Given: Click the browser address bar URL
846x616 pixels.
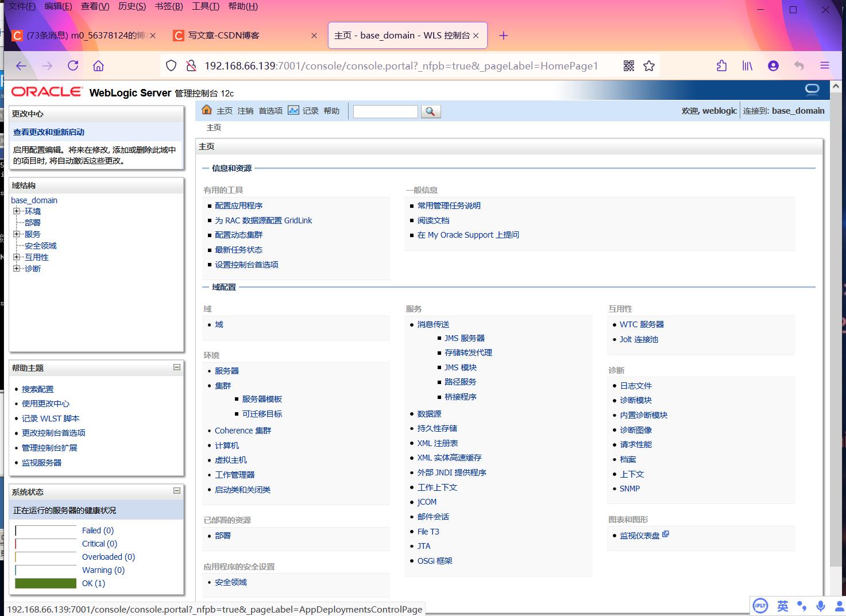Looking at the screenshot, I should pyautogui.click(x=401, y=66).
